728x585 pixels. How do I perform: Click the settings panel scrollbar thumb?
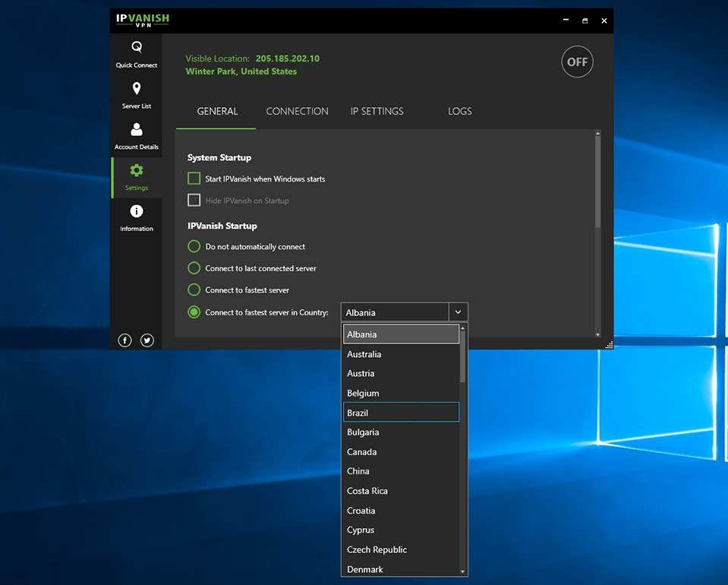tap(598, 182)
